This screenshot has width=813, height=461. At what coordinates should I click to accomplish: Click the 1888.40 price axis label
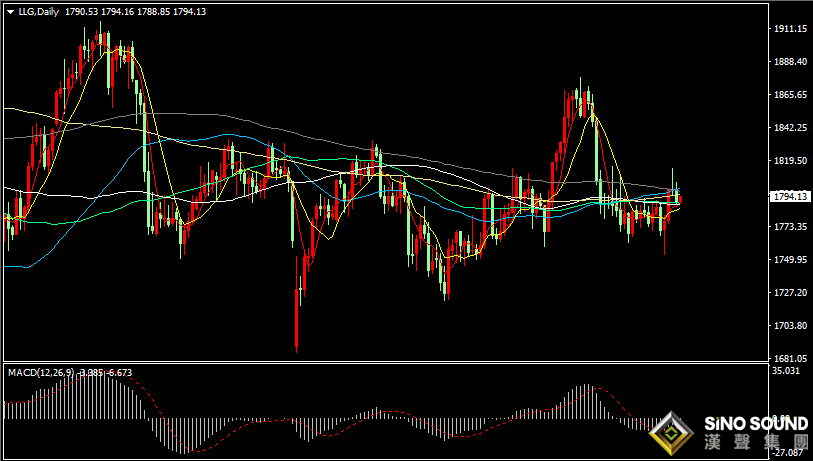point(790,62)
